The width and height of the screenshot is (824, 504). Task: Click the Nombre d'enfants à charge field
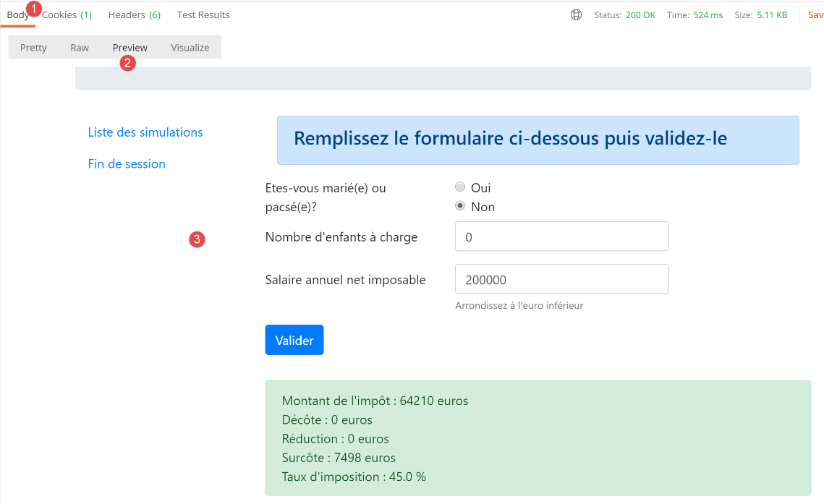click(x=561, y=236)
